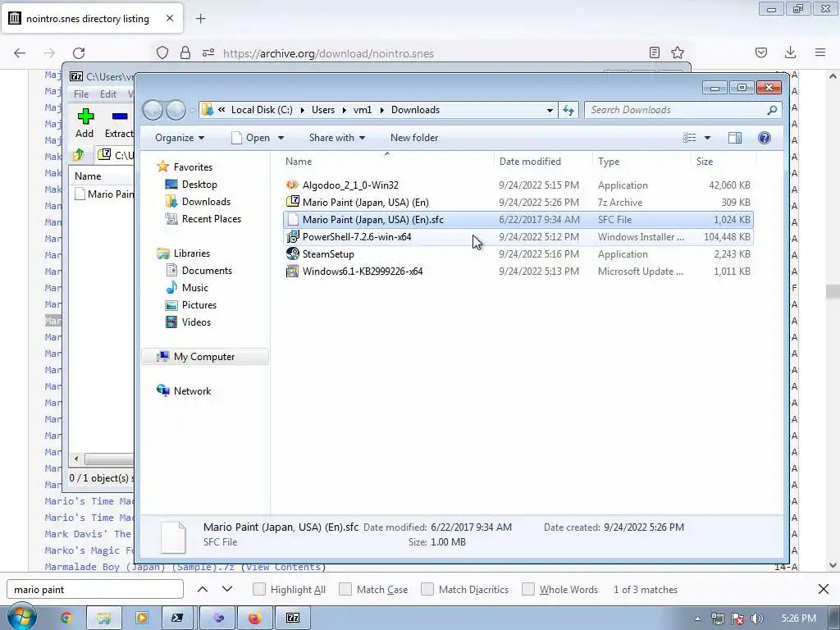This screenshot has height=630, width=840.
Task: Click Local Disk (C:) breadcrumb
Action: (x=262, y=110)
